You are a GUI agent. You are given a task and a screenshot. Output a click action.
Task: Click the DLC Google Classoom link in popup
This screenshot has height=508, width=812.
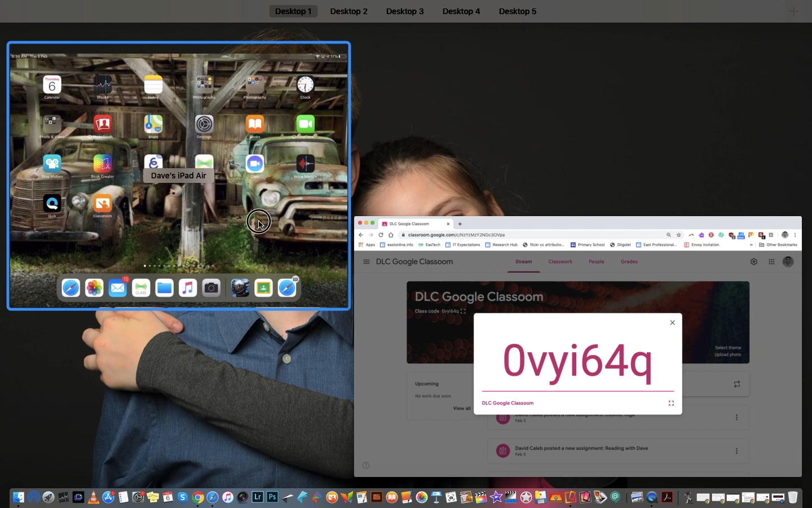click(x=507, y=403)
